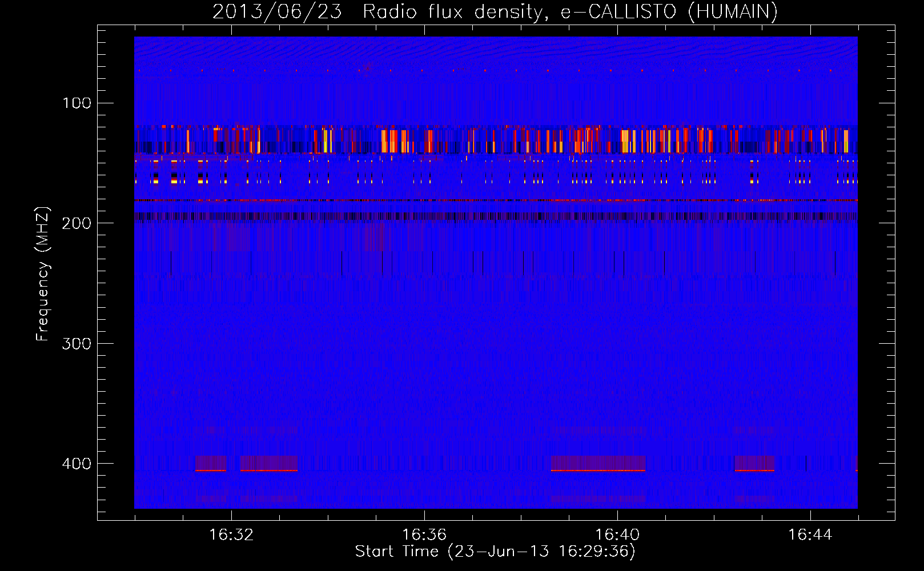Click the 400 frequency tick label
This screenshot has height=571, width=924.
coord(77,464)
